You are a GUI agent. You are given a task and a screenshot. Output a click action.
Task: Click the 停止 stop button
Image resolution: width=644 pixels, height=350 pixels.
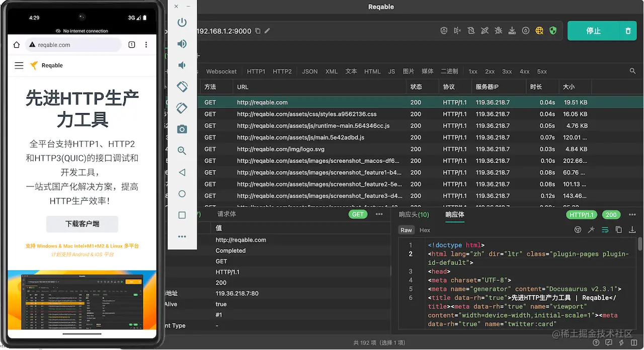point(593,31)
